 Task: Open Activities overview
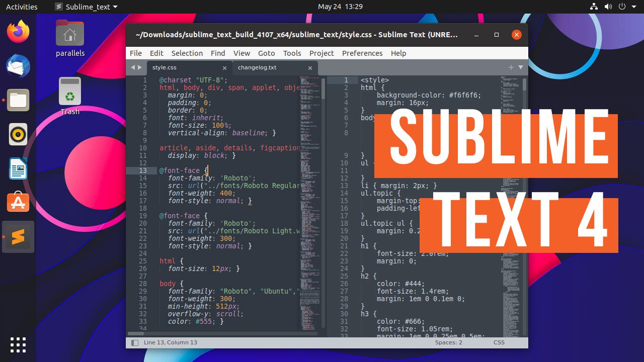tap(22, 7)
